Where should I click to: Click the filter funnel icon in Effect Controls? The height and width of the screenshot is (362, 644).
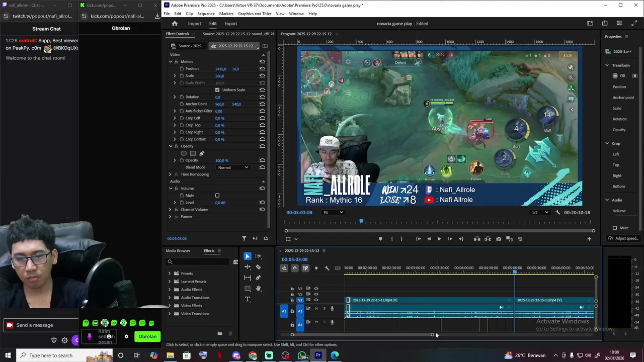tap(244, 238)
